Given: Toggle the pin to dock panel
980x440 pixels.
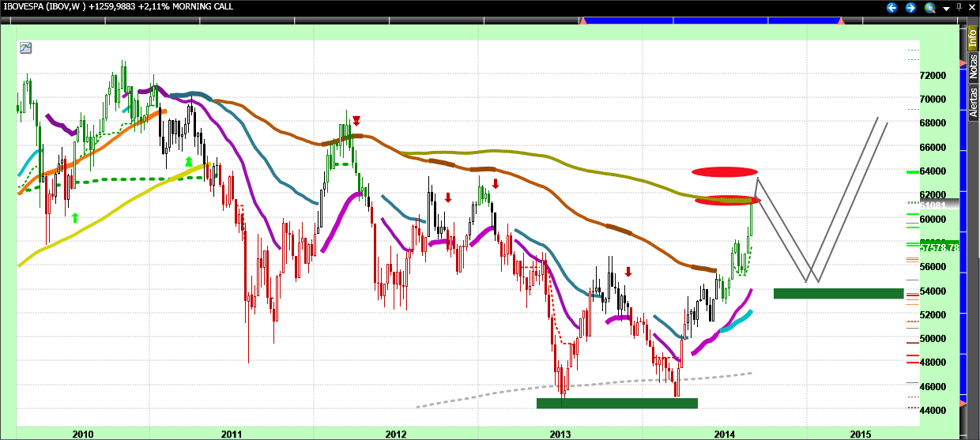Looking at the screenshot, I should click(x=958, y=8).
